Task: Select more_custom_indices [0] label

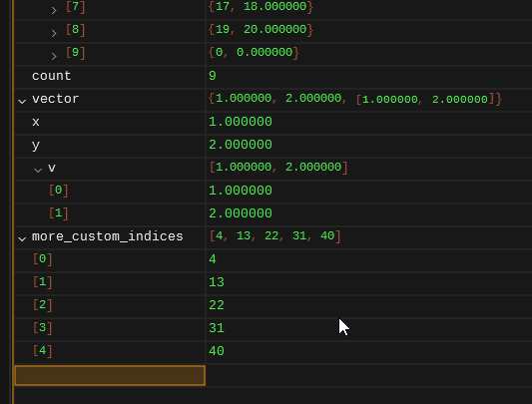Action: tap(43, 259)
